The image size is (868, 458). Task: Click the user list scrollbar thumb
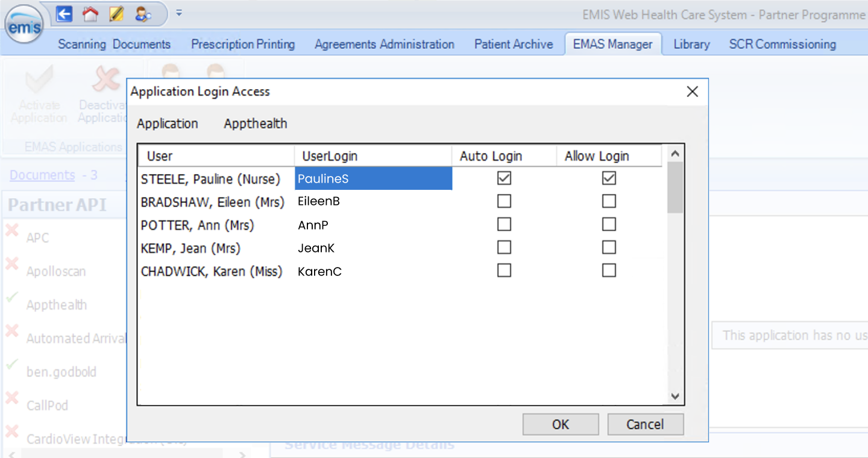pyautogui.click(x=675, y=187)
